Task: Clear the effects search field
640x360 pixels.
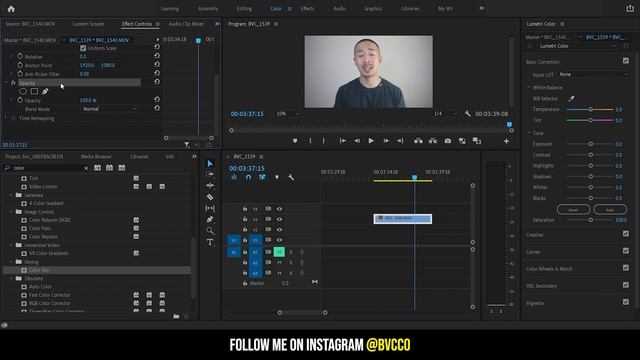Action: click(x=86, y=168)
